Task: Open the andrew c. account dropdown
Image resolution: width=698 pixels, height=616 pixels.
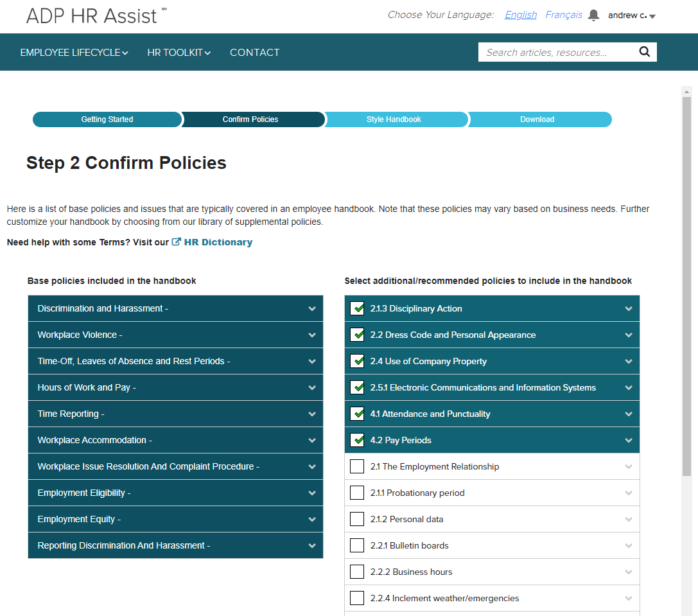Action: (x=631, y=15)
